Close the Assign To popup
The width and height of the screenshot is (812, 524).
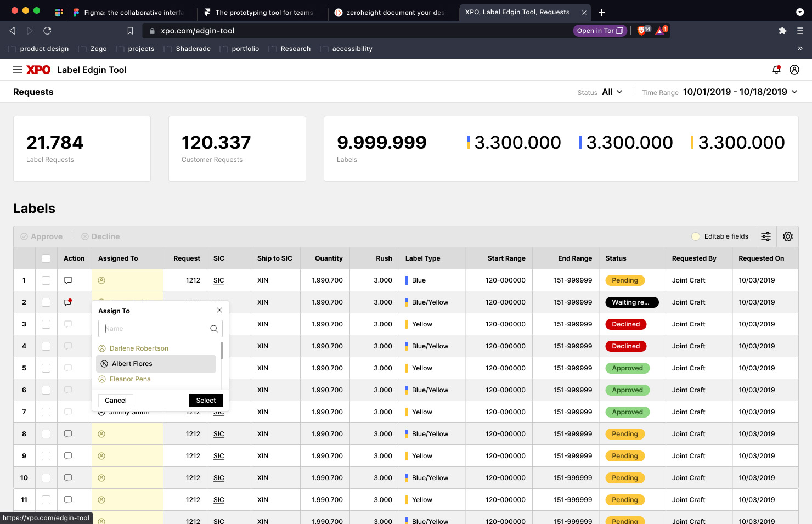(219, 310)
